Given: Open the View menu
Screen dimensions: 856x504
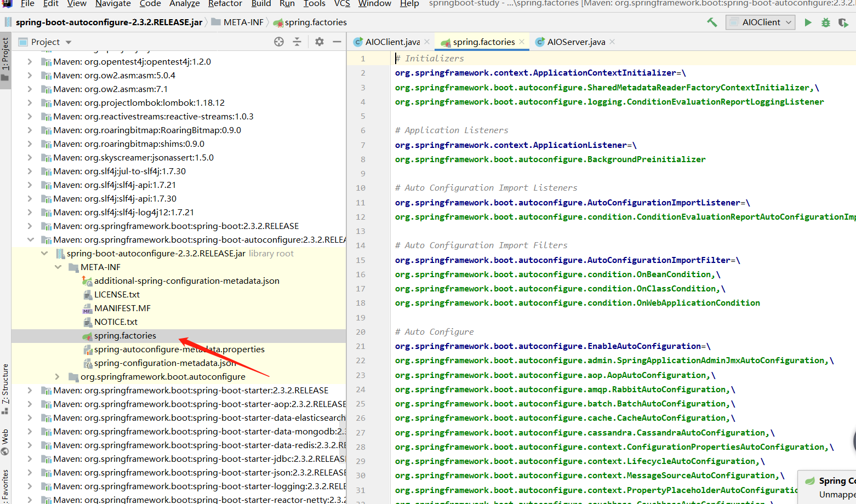Looking at the screenshot, I should 77,3.
